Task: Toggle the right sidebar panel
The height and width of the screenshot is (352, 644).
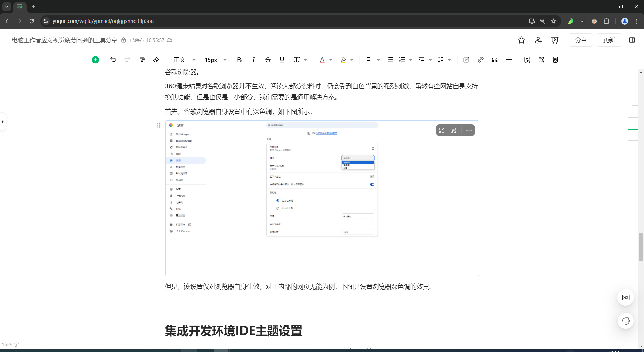Action: point(632,40)
